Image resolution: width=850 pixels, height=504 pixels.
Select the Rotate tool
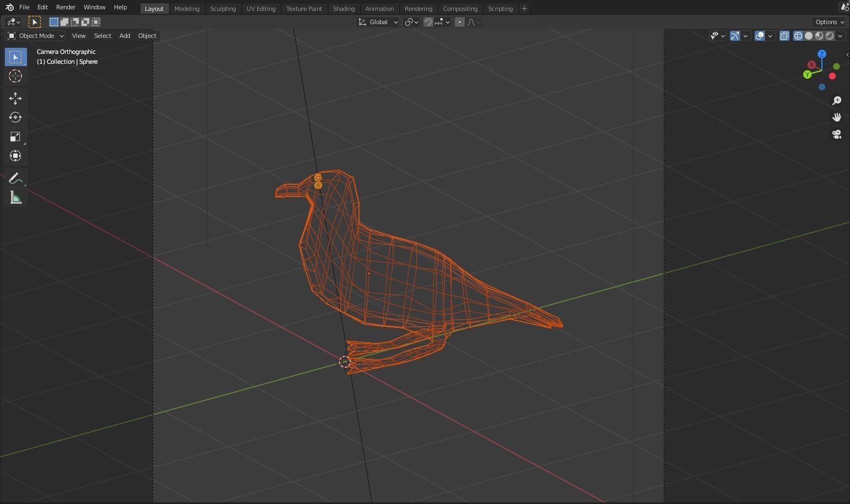15,117
